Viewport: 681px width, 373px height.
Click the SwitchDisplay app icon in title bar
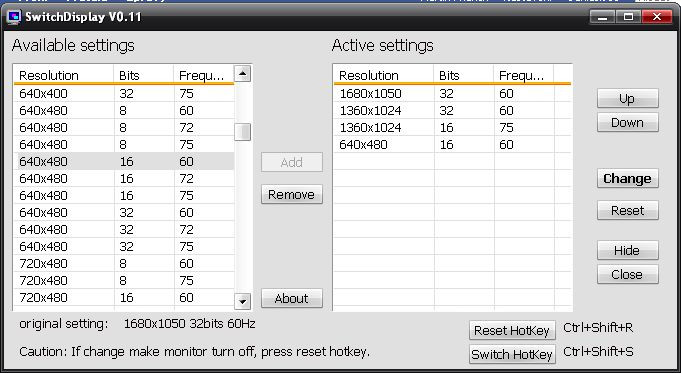(x=13, y=17)
